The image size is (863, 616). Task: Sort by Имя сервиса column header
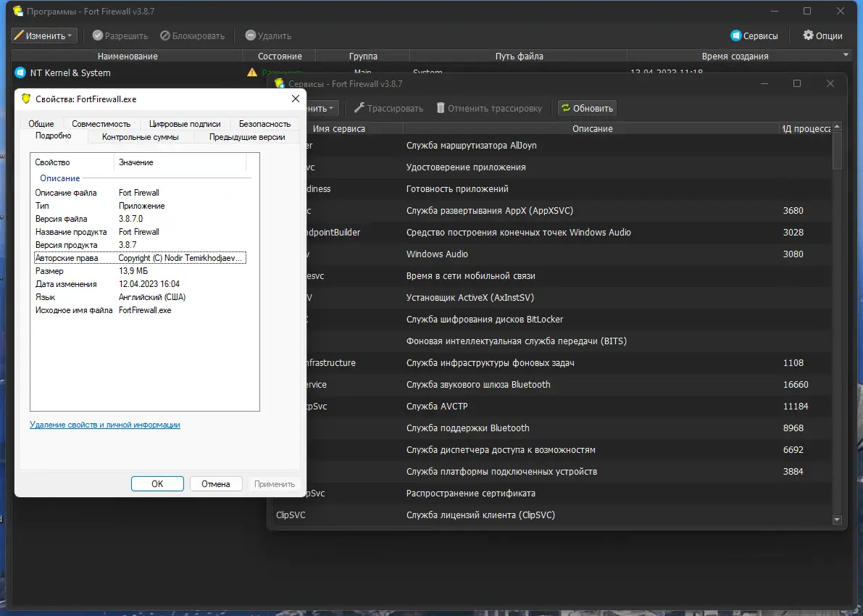pos(339,129)
